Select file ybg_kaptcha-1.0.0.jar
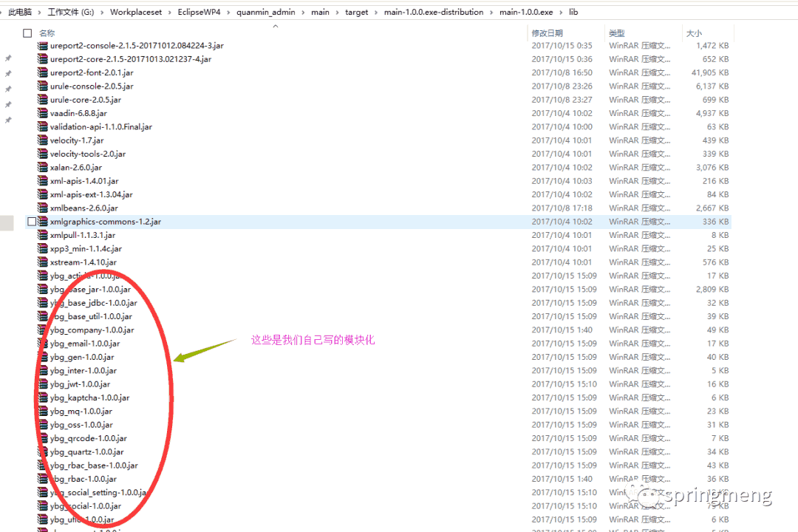798x532 pixels. tap(89, 398)
